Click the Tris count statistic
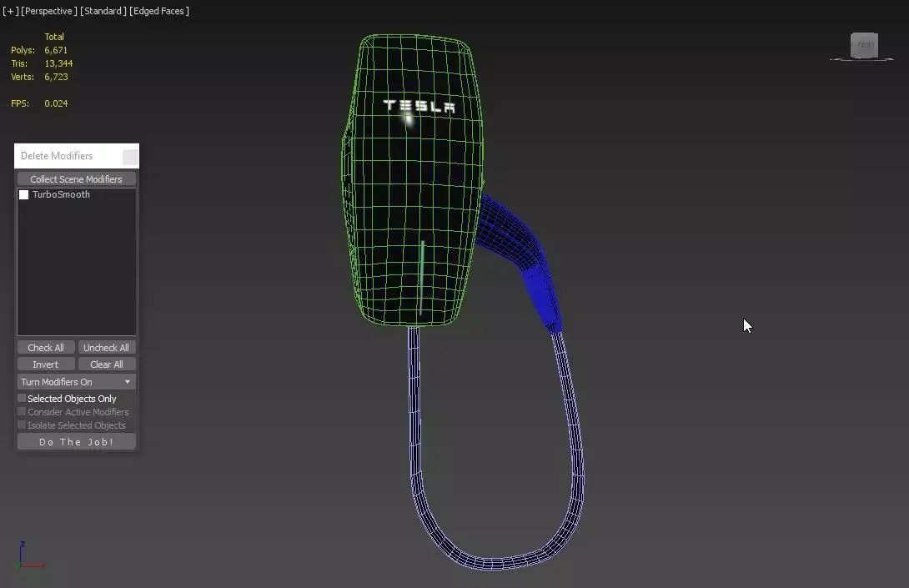This screenshot has height=588, width=909. [x=42, y=63]
